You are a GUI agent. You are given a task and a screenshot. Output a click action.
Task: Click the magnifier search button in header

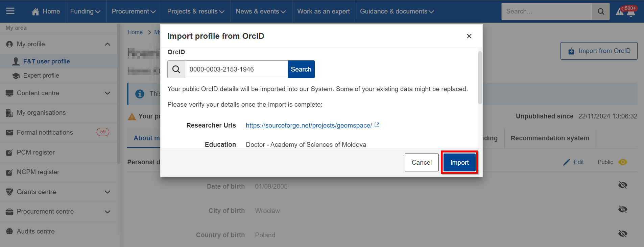[601, 11]
